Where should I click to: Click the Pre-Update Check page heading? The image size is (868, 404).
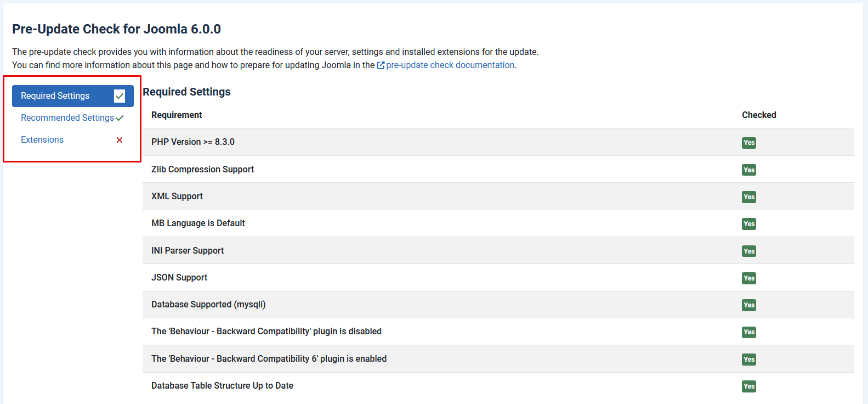click(116, 29)
